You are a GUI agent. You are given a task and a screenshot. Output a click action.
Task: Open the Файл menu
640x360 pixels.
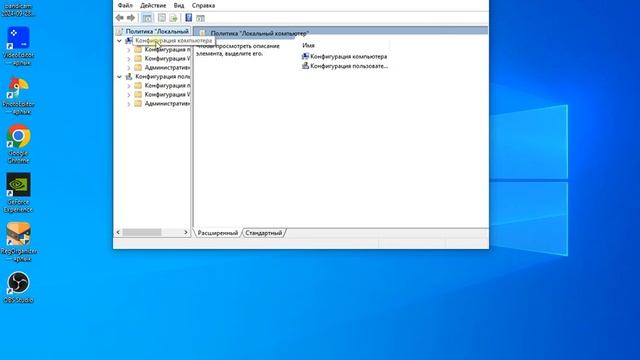(125, 5)
